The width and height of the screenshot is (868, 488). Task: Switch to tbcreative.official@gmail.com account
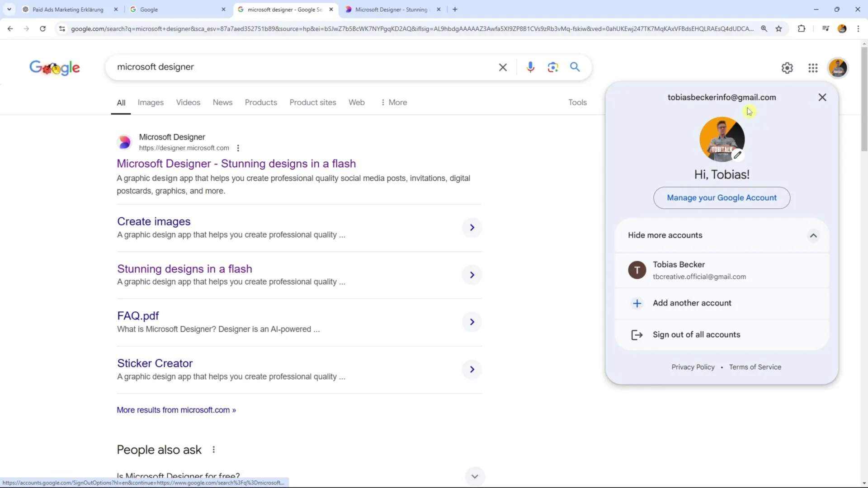pos(722,270)
